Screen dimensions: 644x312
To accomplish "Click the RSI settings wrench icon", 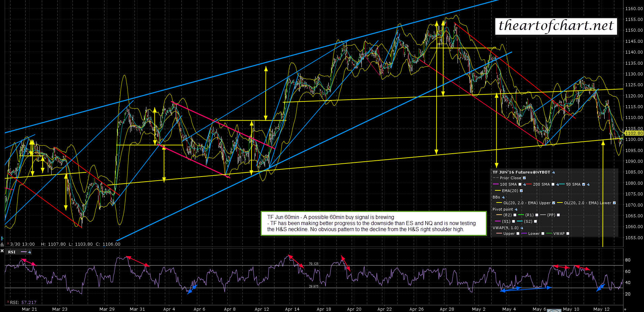I will pos(30,252).
